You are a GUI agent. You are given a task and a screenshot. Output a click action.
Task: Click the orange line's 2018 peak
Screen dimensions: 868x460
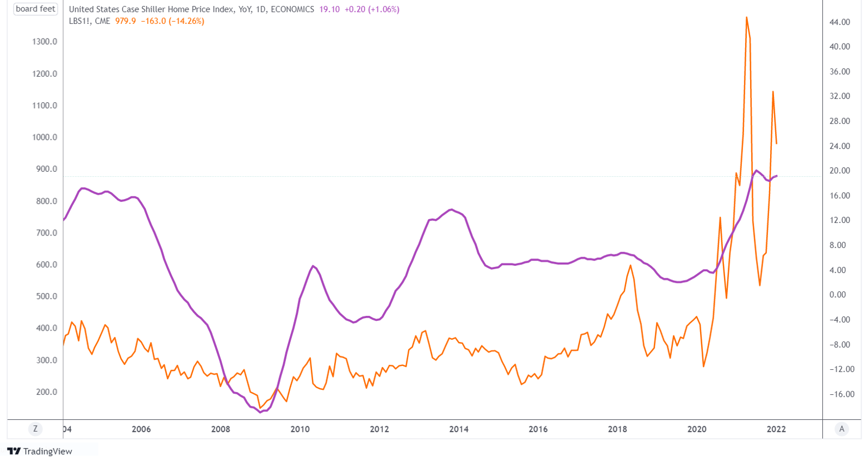[x=630, y=265]
